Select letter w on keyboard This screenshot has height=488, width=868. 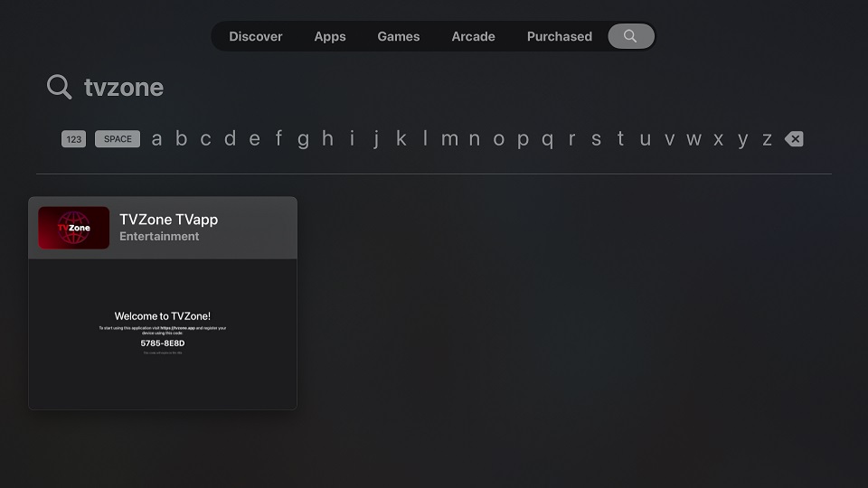[x=693, y=139]
